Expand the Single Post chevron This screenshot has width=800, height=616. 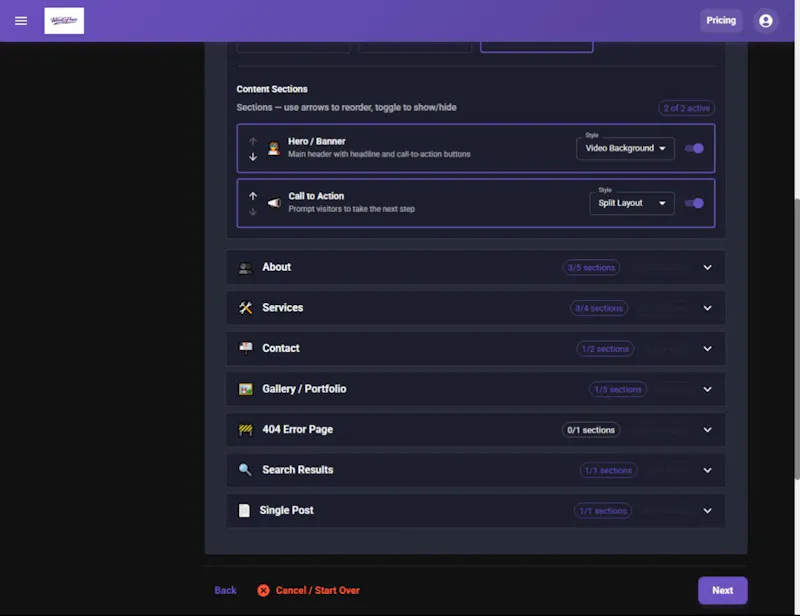[x=707, y=510]
